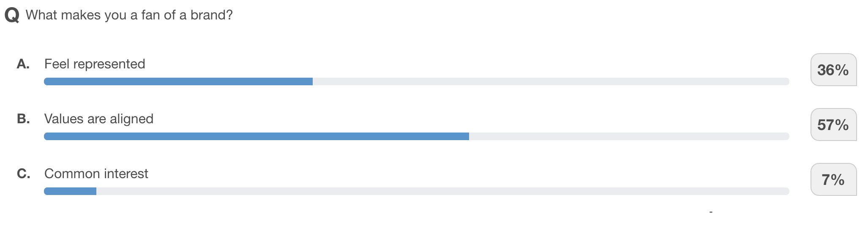Click the bold Q question icon
The width and height of the screenshot is (868, 233).
12,16
